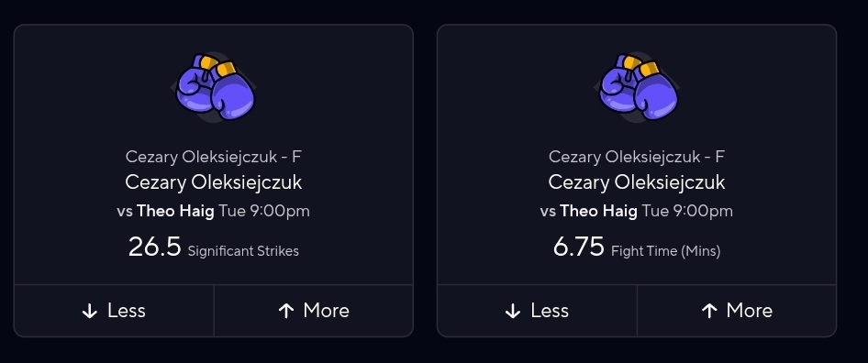Click the 6.75 projection value
This screenshot has width=868, height=363.
point(578,247)
